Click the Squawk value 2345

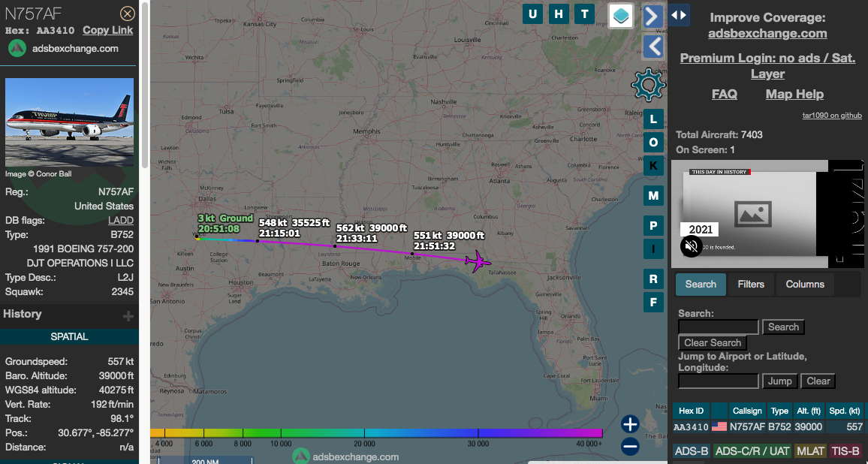pyautogui.click(x=122, y=292)
